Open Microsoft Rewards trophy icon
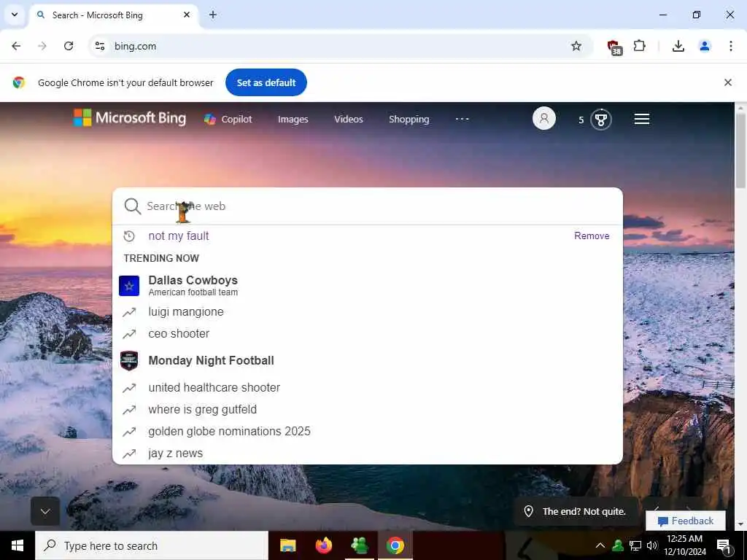The height and width of the screenshot is (560, 747). (601, 120)
